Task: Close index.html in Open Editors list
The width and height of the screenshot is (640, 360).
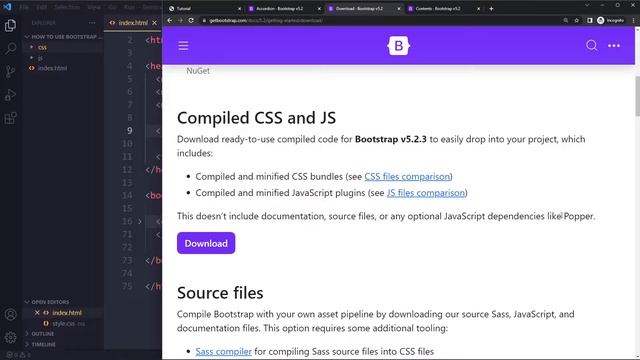Action: pyautogui.click(x=37, y=313)
